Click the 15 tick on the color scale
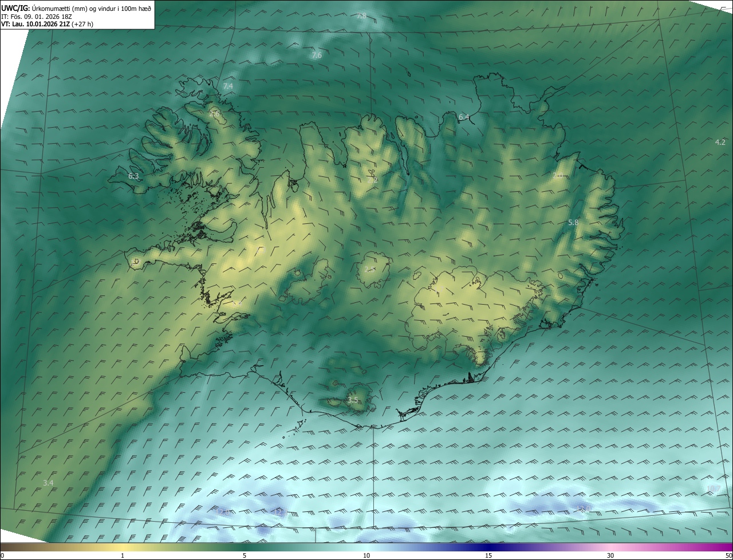 tap(488, 555)
